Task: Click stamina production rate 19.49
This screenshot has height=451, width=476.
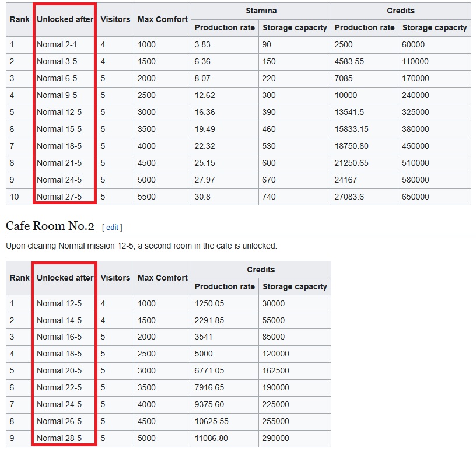Action: (x=205, y=129)
